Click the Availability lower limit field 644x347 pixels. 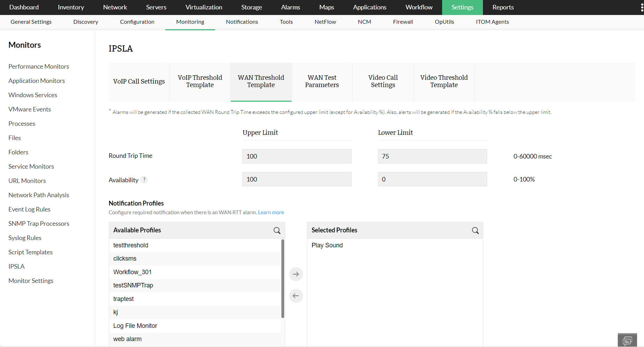click(x=432, y=179)
